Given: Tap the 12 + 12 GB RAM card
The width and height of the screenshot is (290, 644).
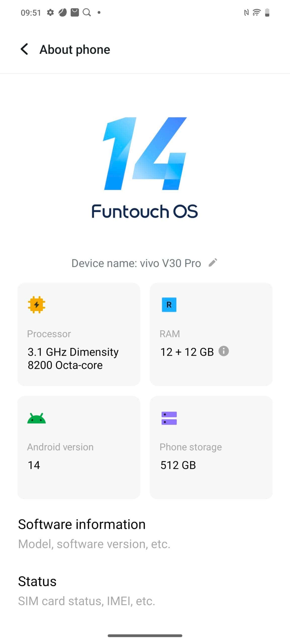Looking at the screenshot, I should 211,334.
